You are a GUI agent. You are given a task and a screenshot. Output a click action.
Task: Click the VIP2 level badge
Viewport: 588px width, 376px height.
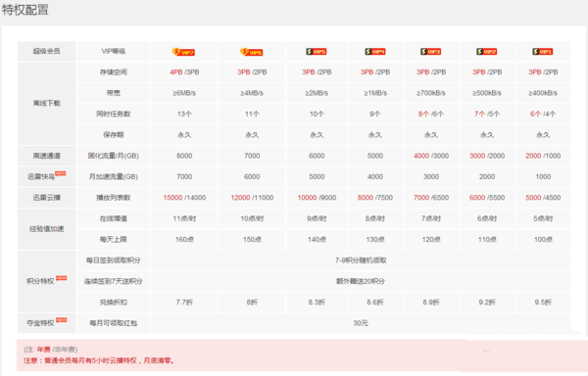pos(486,51)
